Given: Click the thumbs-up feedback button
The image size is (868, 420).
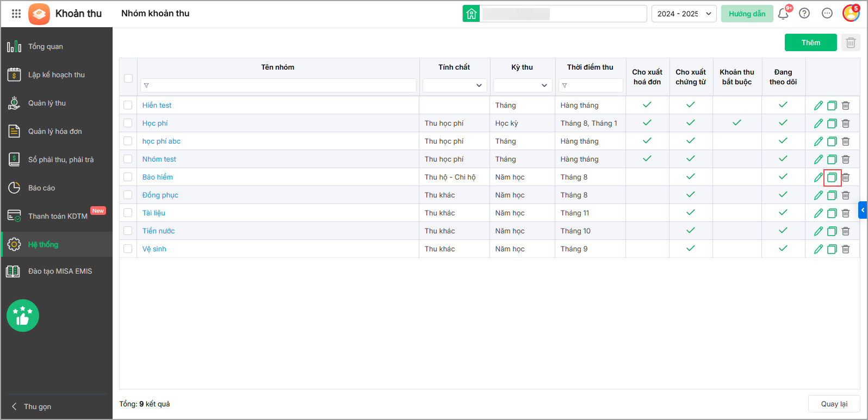Looking at the screenshot, I should coord(23,316).
